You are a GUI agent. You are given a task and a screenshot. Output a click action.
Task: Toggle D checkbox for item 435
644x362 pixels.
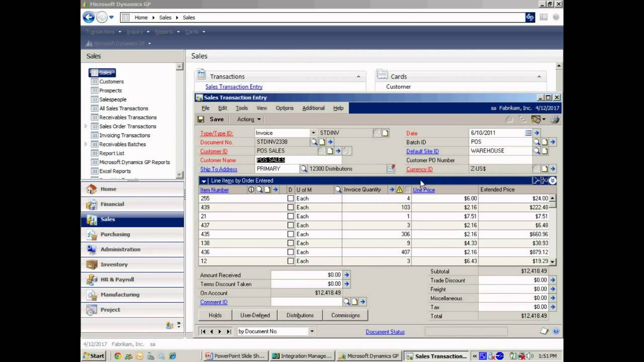(290, 234)
